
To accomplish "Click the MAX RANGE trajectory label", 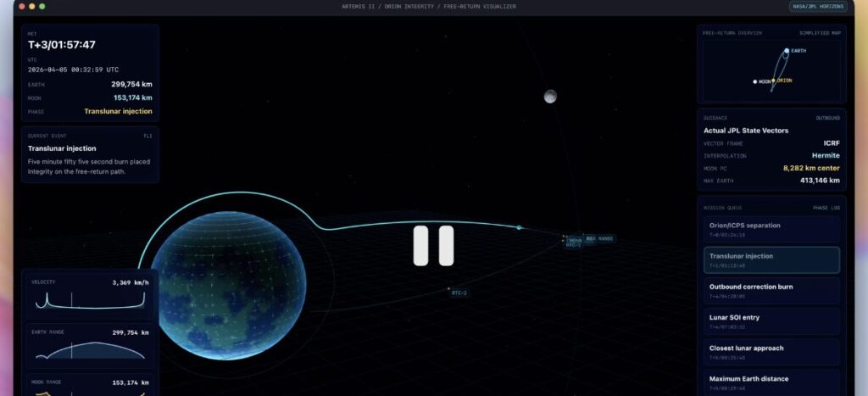I will (601, 238).
